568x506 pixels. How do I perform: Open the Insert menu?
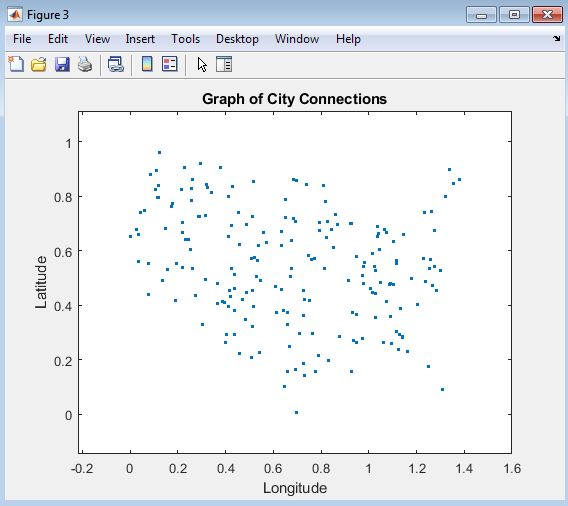pyautogui.click(x=140, y=39)
